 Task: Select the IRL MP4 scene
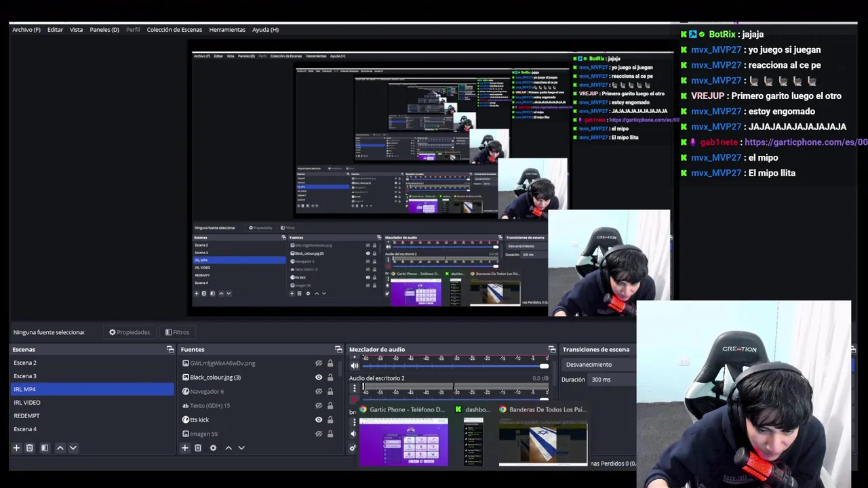tap(92, 389)
